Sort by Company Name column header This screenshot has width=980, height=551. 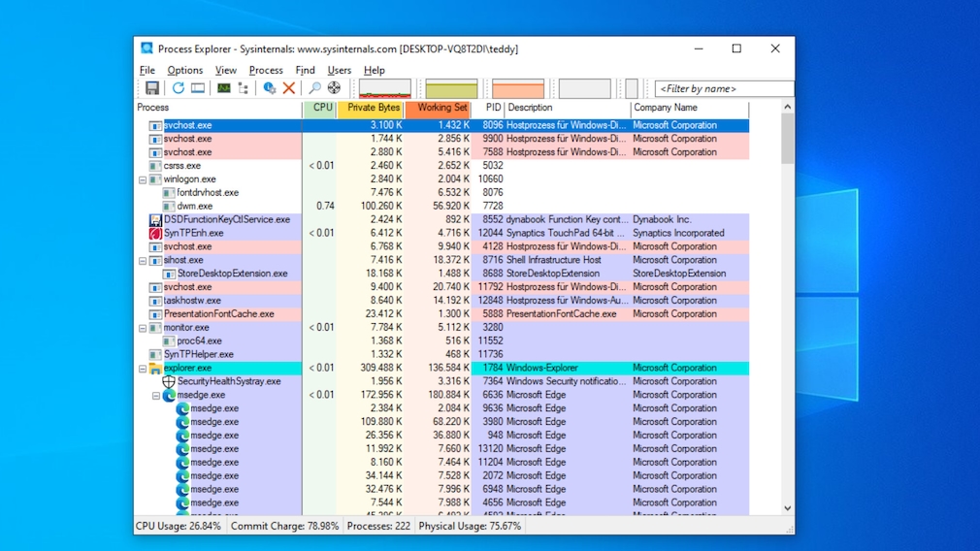pos(690,108)
